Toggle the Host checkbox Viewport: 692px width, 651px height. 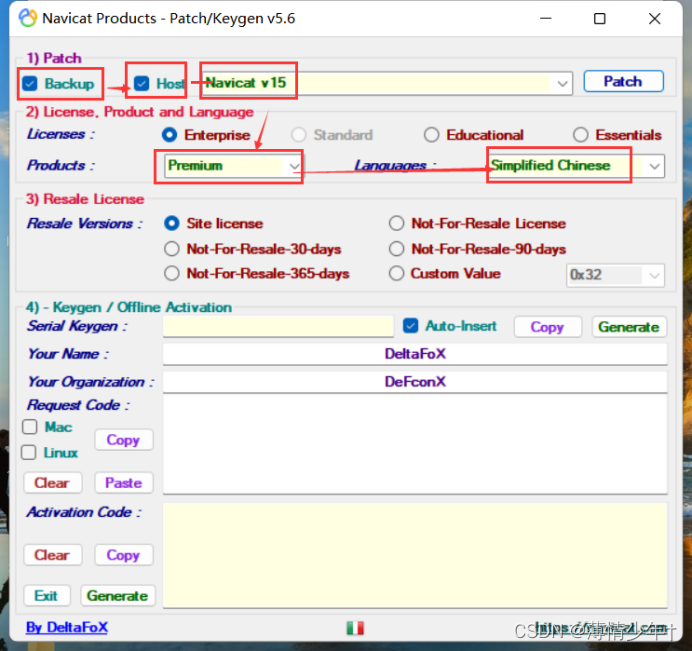(x=142, y=83)
